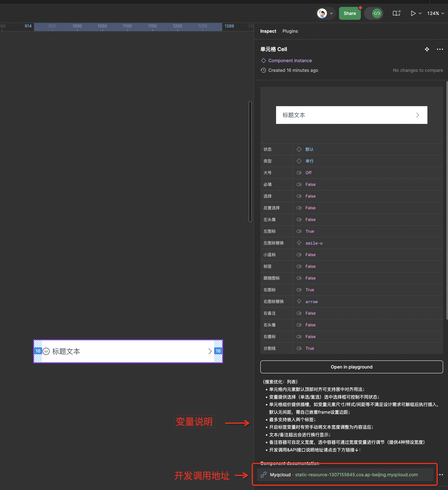Switch to the Inspect tab
Screen dimensions: 448x490
click(268, 31)
